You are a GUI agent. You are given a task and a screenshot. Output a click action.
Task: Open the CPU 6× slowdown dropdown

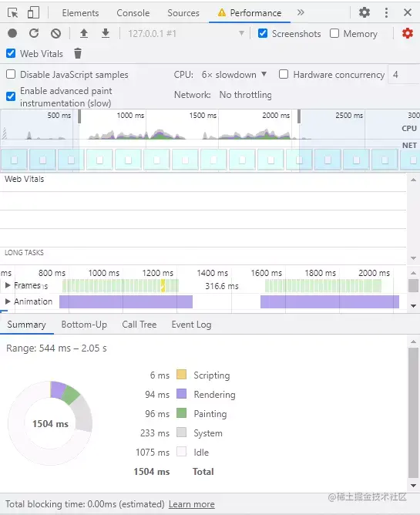pos(234,75)
